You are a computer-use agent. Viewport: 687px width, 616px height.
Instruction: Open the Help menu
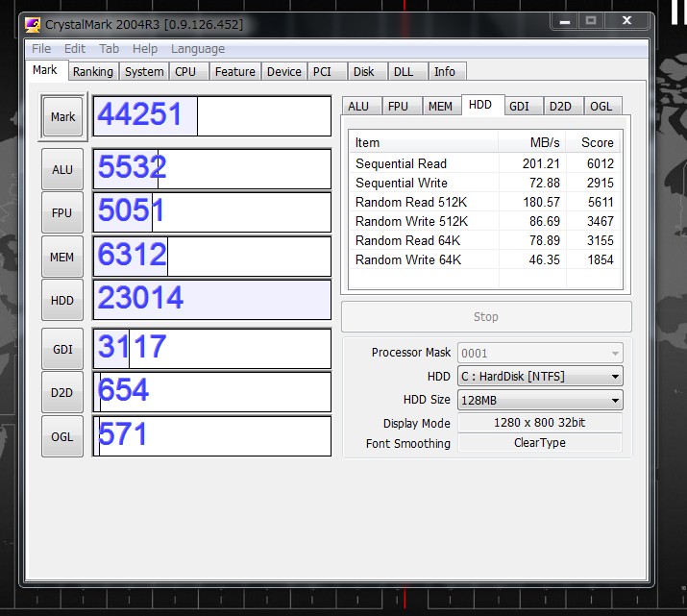(145, 49)
